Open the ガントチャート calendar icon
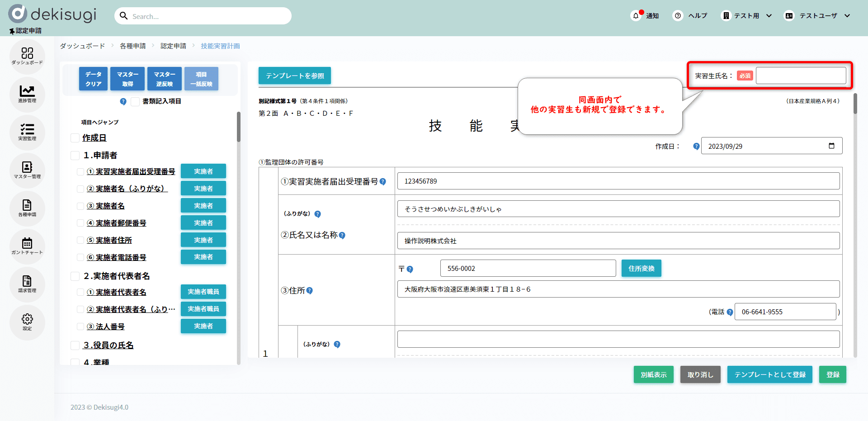Image resolution: width=868 pixels, height=421 pixels. tap(27, 246)
